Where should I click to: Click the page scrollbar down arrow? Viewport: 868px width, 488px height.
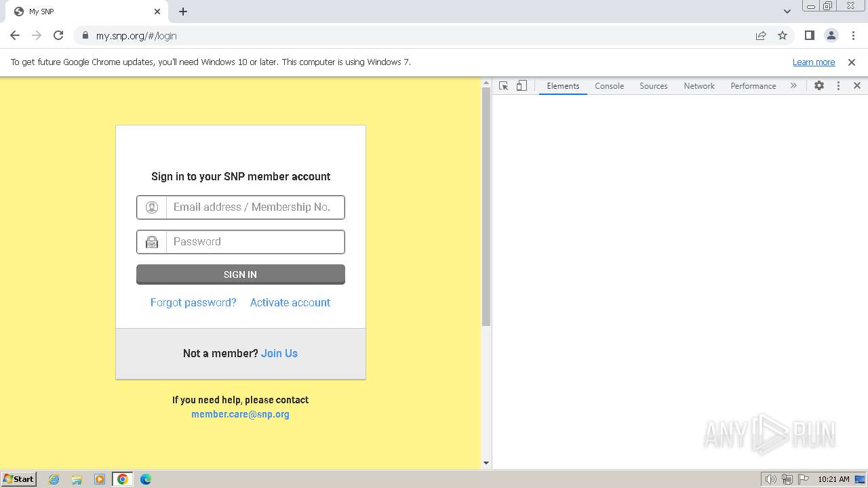tap(486, 463)
